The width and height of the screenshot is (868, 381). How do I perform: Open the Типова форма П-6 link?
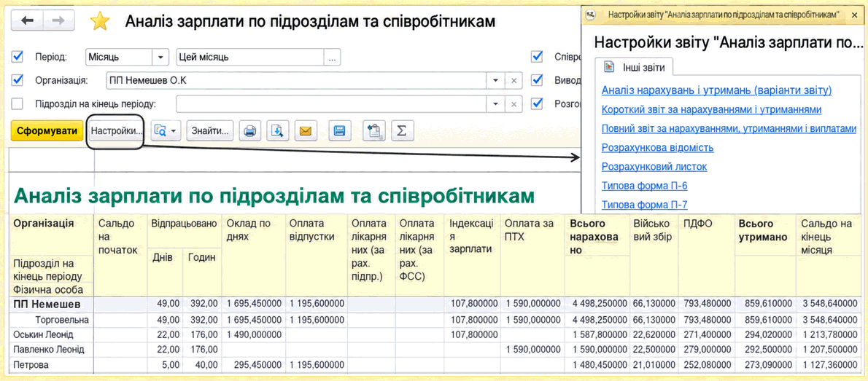coord(644,186)
